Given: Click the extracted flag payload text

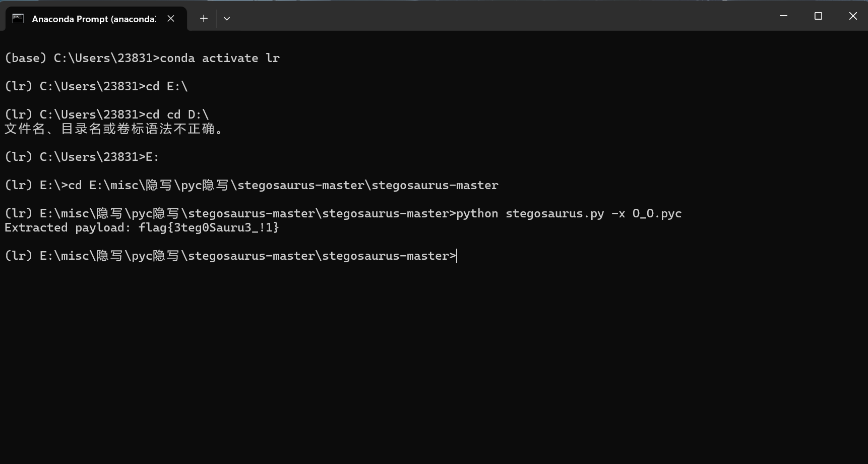Looking at the screenshot, I should (x=209, y=227).
